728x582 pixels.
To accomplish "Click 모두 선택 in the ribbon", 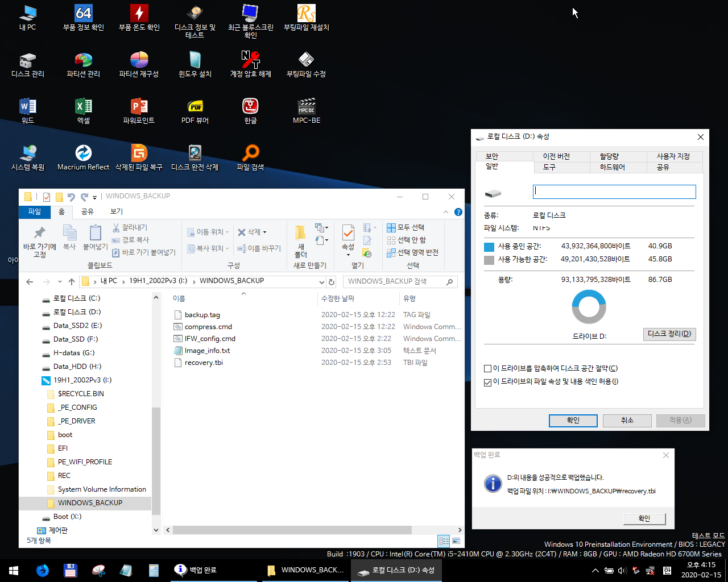I will pyautogui.click(x=406, y=227).
